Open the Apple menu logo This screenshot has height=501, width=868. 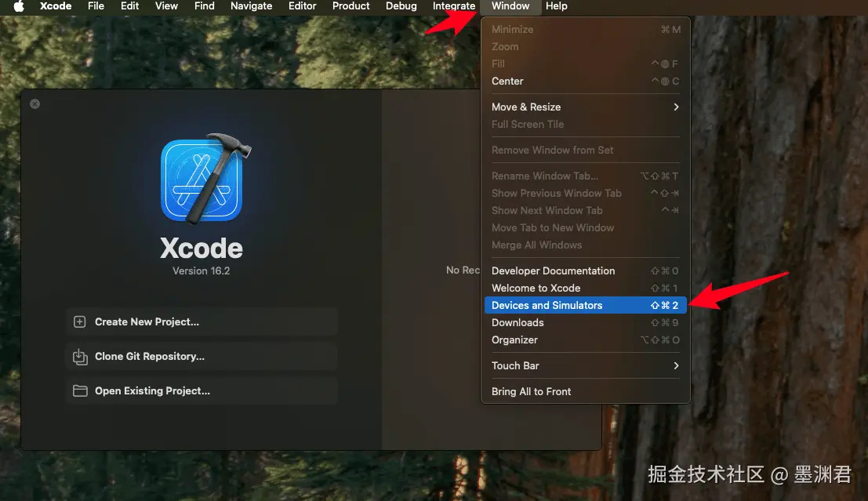pyautogui.click(x=19, y=6)
